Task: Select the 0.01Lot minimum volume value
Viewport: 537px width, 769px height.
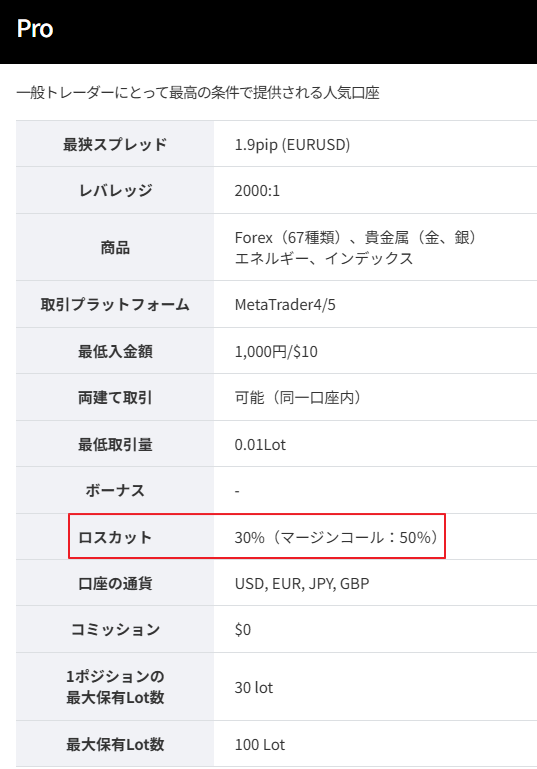Action: point(260,445)
